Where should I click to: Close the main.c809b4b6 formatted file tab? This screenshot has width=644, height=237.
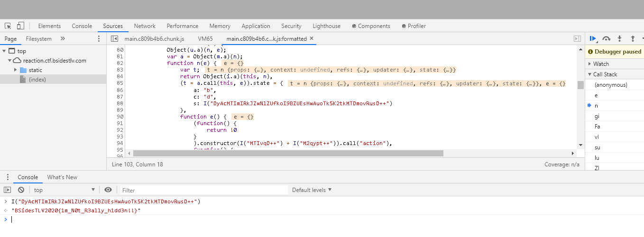pos(312,38)
